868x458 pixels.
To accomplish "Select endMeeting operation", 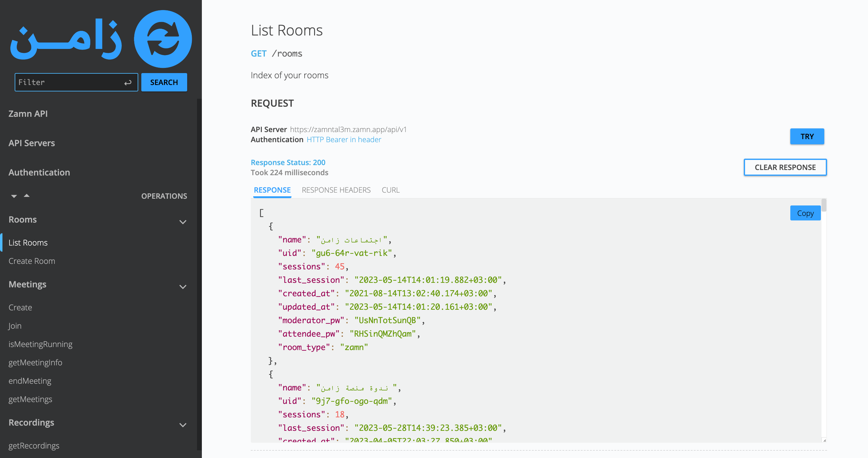I will [x=30, y=381].
